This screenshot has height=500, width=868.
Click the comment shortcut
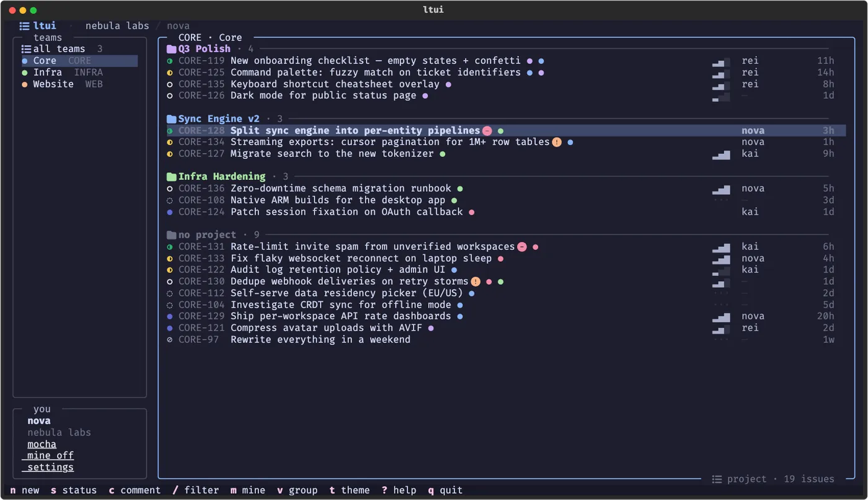(135, 490)
